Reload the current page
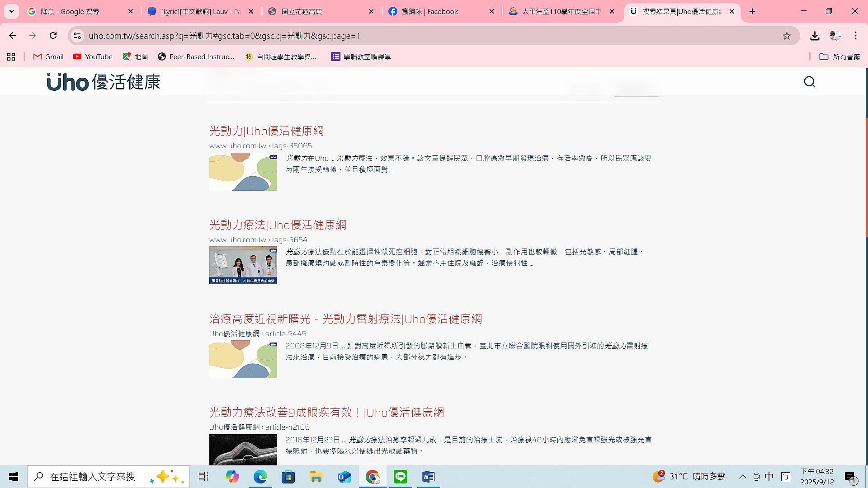 (53, 36)
